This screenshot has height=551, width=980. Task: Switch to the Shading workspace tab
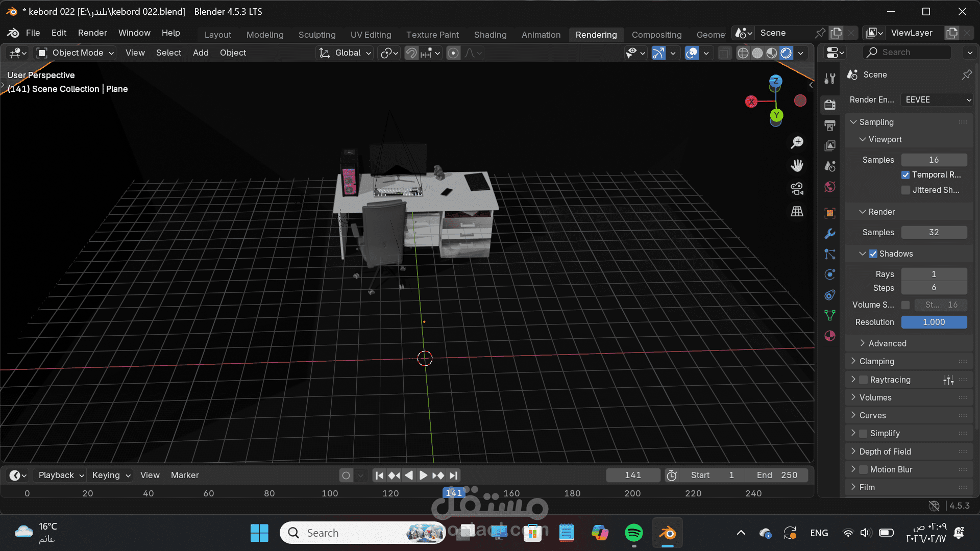[x=490, y=35]
